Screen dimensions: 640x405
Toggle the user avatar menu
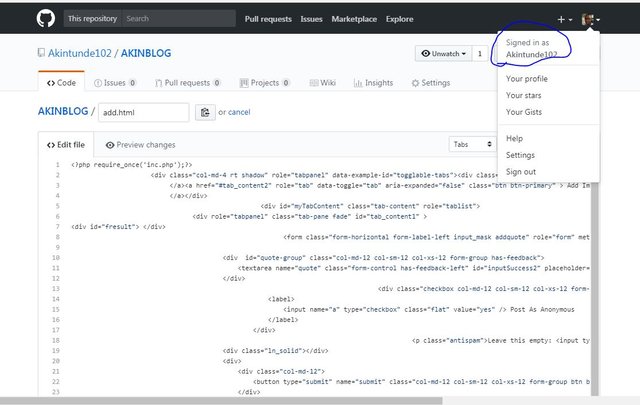point(591,19)
